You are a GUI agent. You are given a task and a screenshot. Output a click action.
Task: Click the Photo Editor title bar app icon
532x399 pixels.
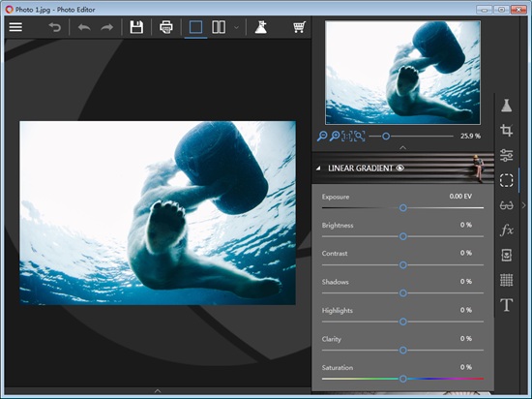click(x=9, y=9)
